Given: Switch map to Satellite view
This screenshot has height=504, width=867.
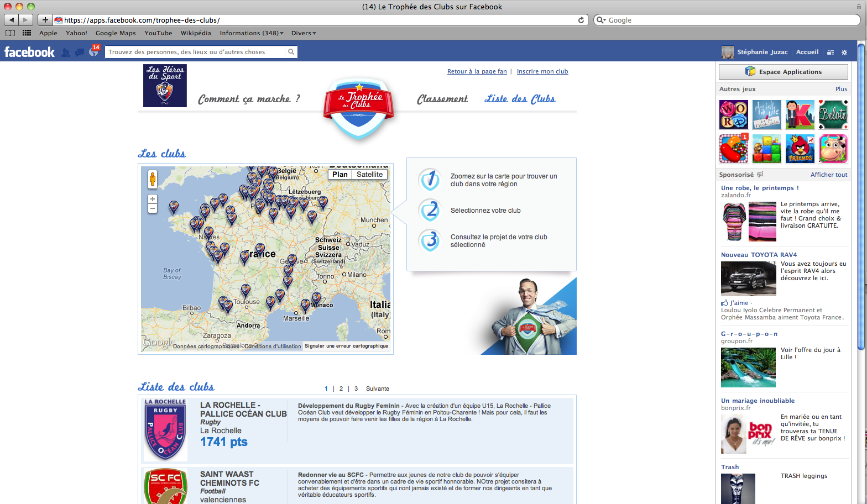Looking at the screenshot, I should click(370, 175).
